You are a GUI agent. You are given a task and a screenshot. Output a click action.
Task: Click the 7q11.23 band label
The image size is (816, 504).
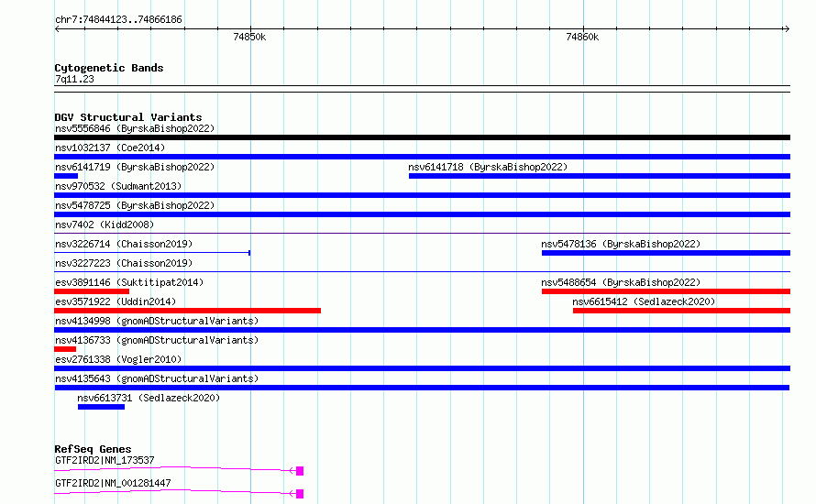(x=74, y=79)
